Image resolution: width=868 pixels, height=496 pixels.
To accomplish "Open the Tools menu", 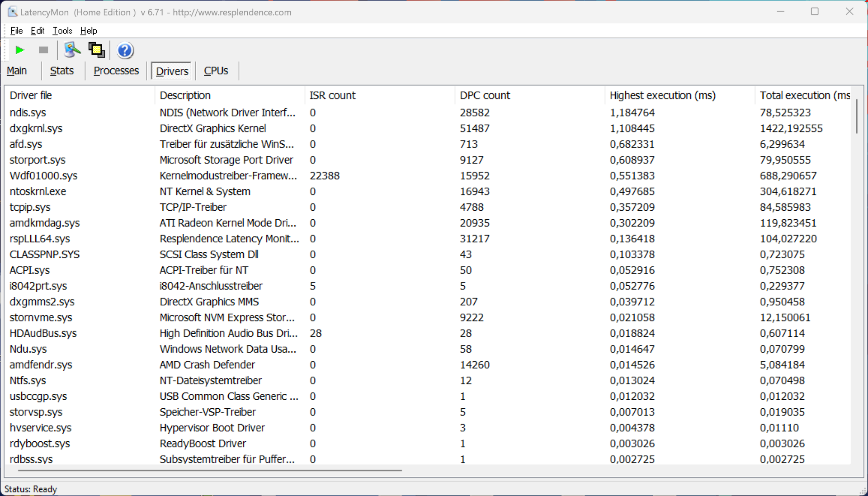I will tap(62, 31).
